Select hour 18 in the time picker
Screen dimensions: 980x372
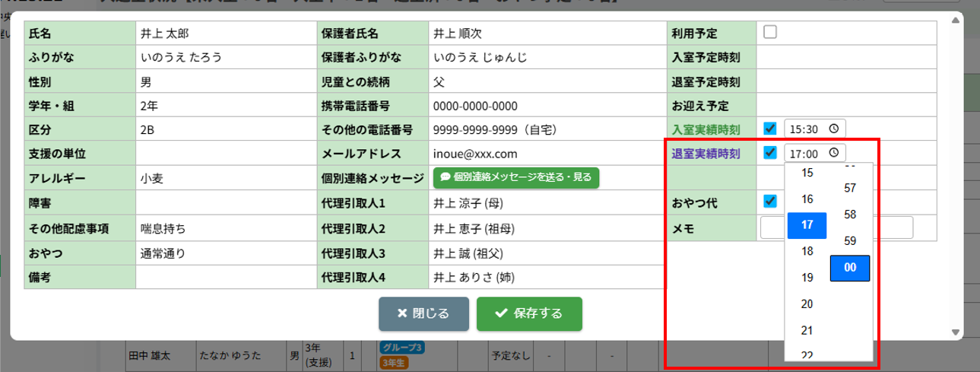click(807, 251)
